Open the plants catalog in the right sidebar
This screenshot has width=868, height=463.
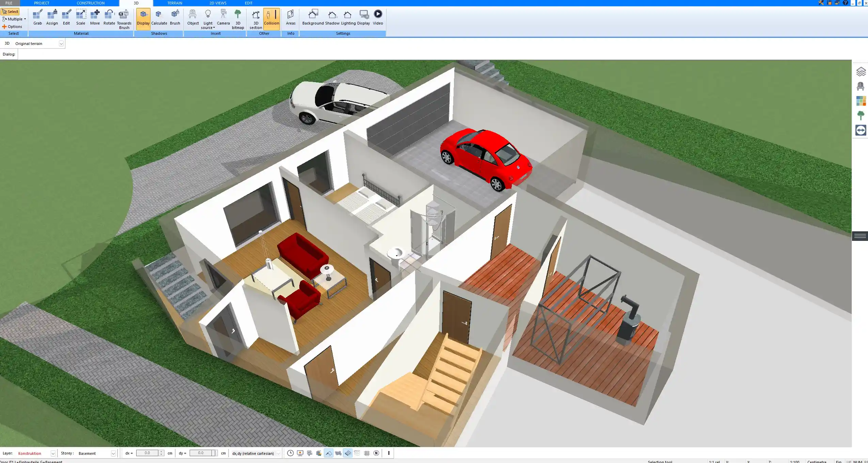point(861,114)
